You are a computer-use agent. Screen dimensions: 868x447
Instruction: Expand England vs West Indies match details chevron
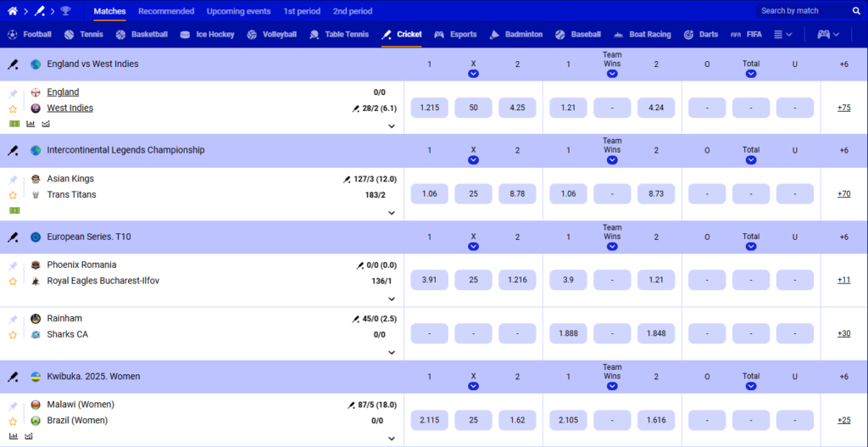392,126
